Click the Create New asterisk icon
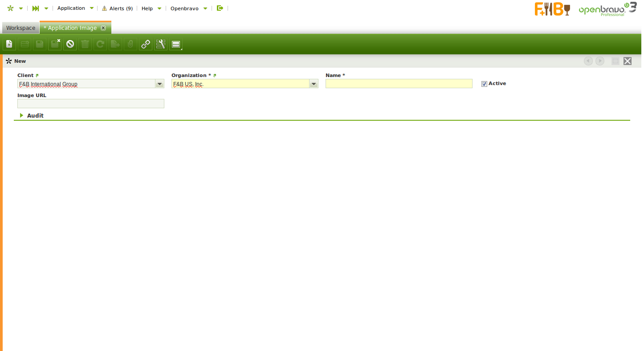This screenshot has height=351, width=644. 11,8
